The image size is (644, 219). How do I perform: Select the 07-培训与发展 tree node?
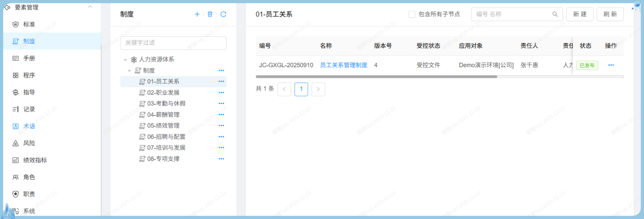[166, 148]
